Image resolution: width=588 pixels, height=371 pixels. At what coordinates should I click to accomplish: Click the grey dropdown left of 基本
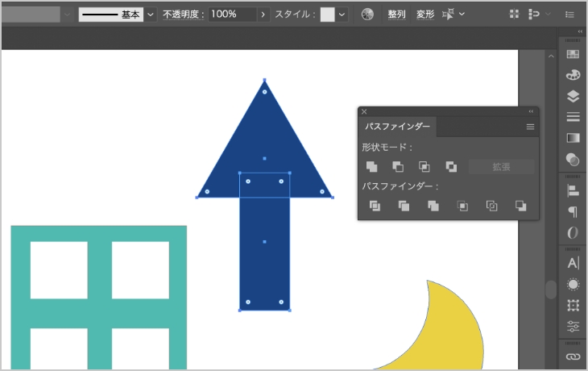pos(67,15)
